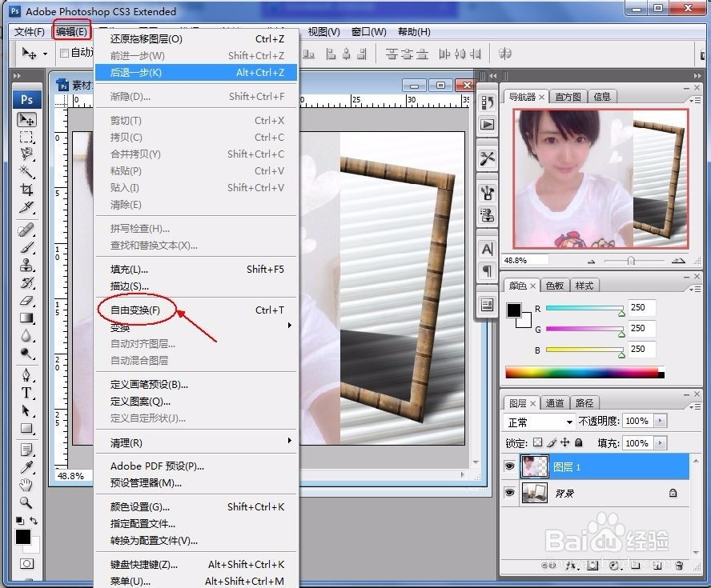This screenshot has height=588, width=711.
Task: Select the Rectangle shape tool
Action: pyautogui.click(x=26, y=428)
